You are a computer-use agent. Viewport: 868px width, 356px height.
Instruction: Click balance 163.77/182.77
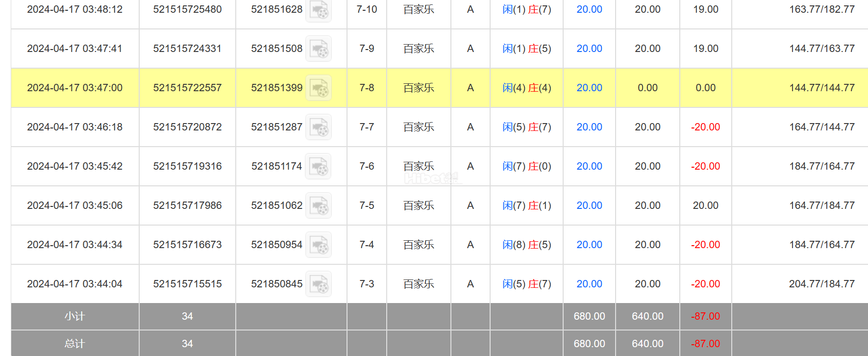822,9
